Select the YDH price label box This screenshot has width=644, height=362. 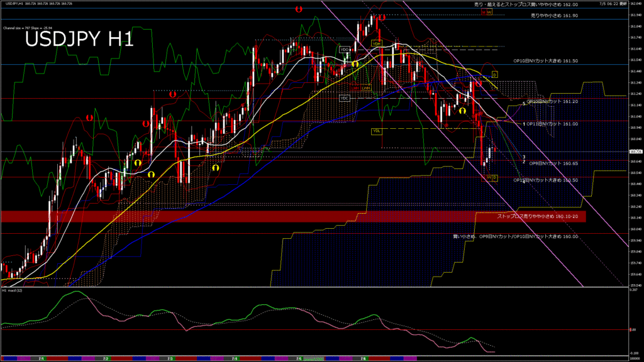[376, 43]
